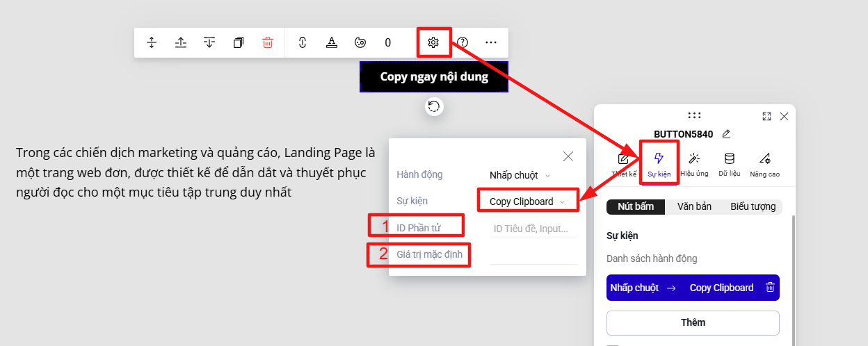Focus the ID Phần tử input field
Screen dimensions: 868x346
[533, 229]
